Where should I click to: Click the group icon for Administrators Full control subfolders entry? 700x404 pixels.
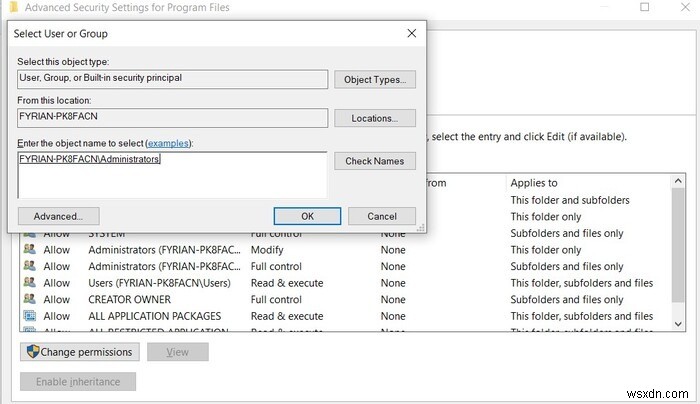coord(29,267)
